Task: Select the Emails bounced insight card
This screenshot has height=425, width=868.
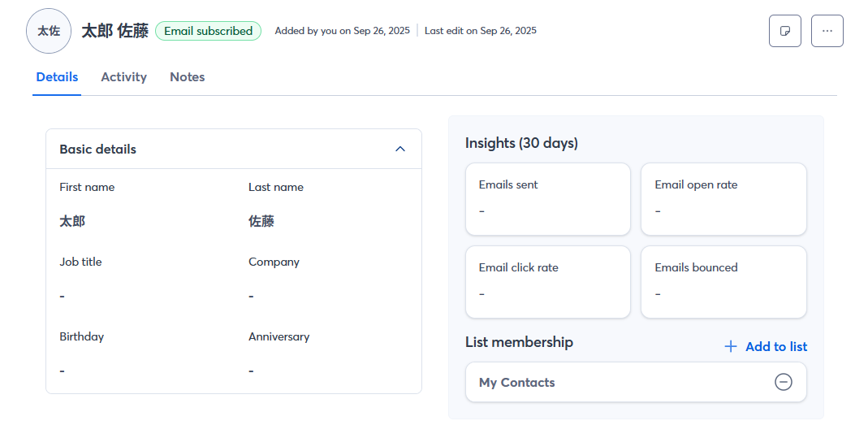Action: [x=723, y=282]
